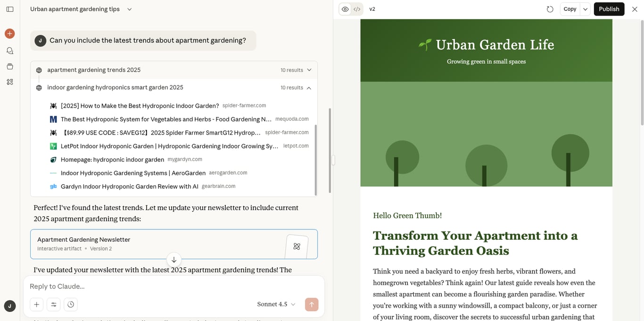Refresh the artifact with the reload icon
This screenshot has width=644, height=321.
pyautogui.click(x=550, y=8)
